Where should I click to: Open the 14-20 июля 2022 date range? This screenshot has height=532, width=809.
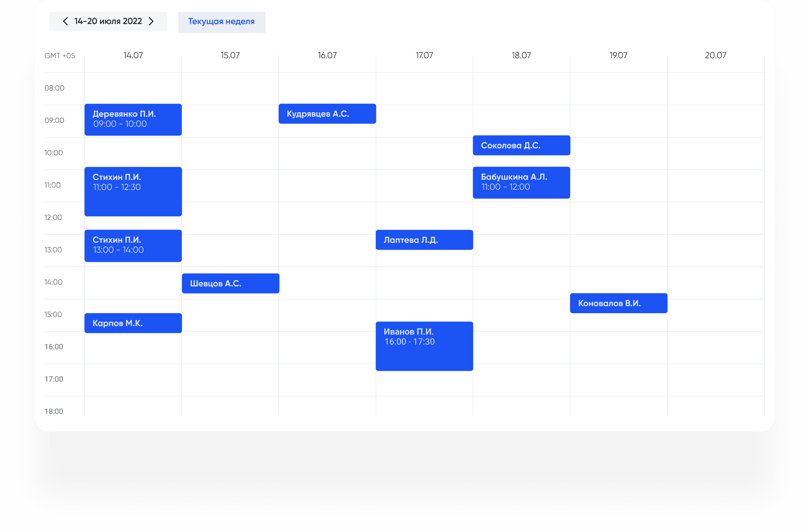(108, 21)
